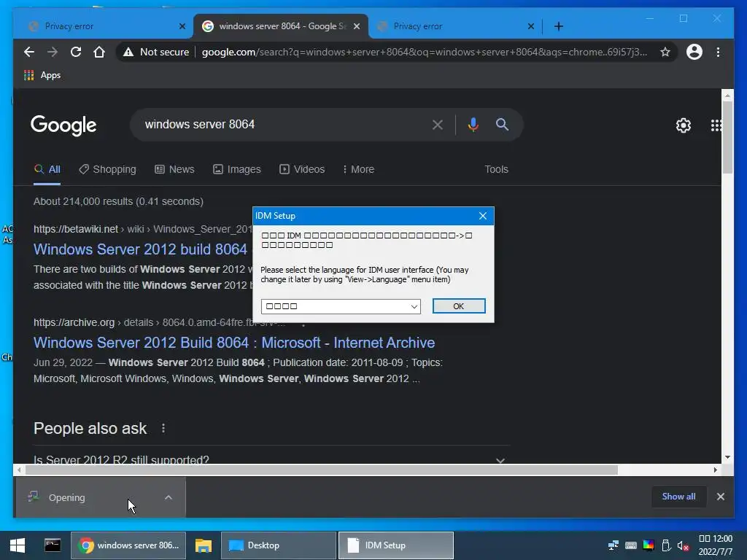Click the vertical scrollbar thumb
Viewport: 747px width, 560px height.
coord(727,137)
